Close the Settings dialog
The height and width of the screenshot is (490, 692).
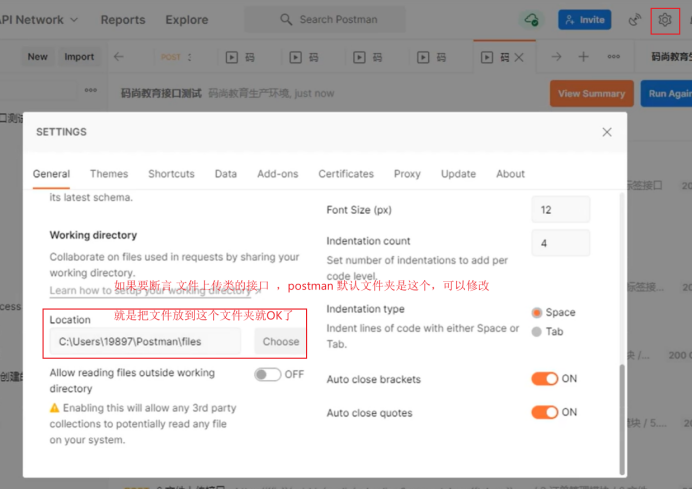[x=607, y=132]
